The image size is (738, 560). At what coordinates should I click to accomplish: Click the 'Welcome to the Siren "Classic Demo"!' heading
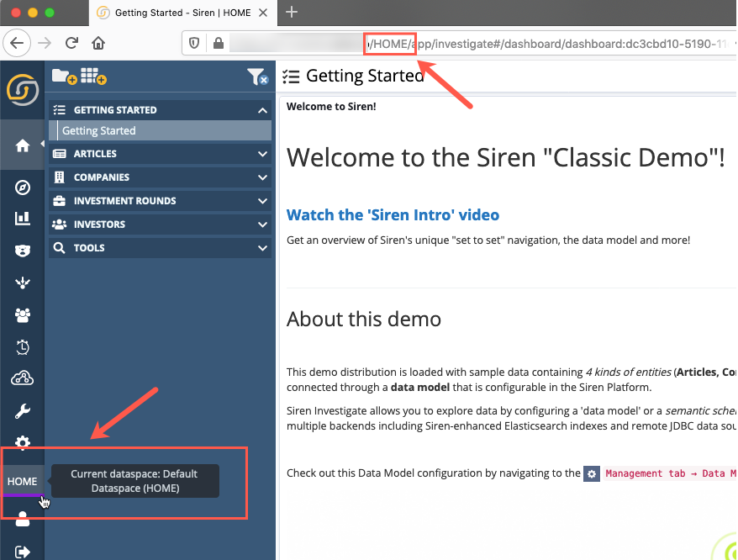click(506, 157)
